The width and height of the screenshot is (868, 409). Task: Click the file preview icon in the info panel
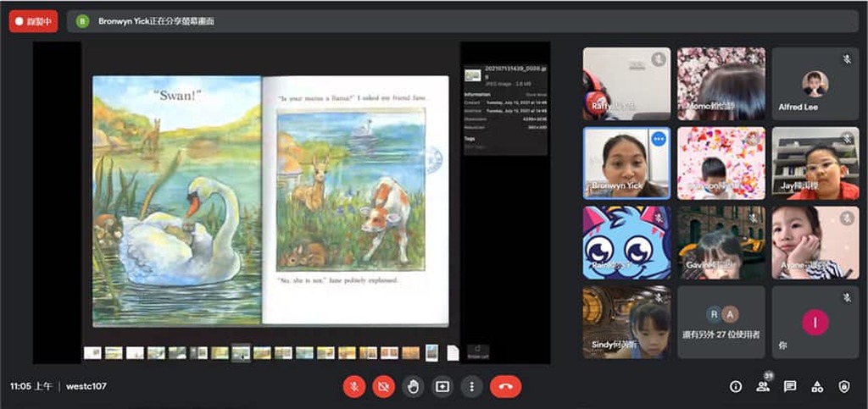click(x=472, y=75)
